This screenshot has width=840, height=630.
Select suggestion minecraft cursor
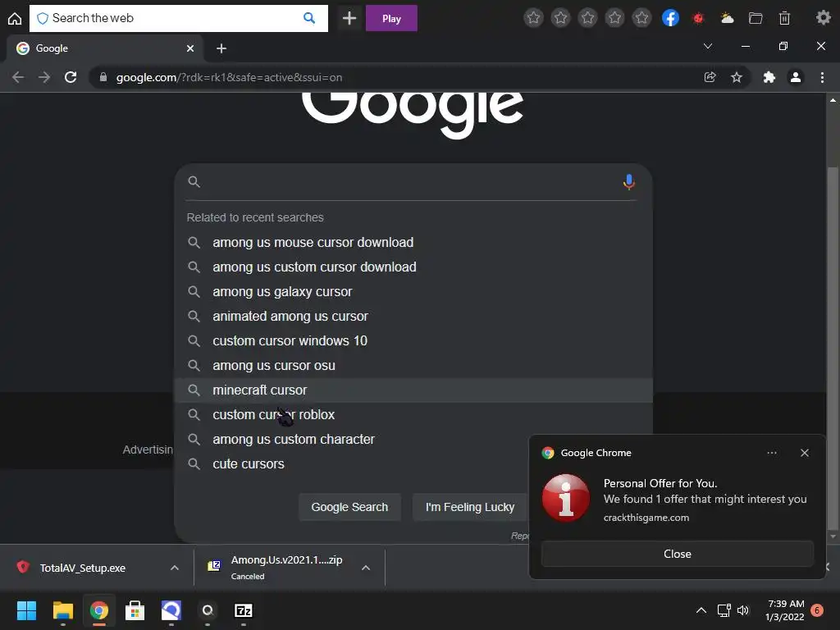[413, 390]
